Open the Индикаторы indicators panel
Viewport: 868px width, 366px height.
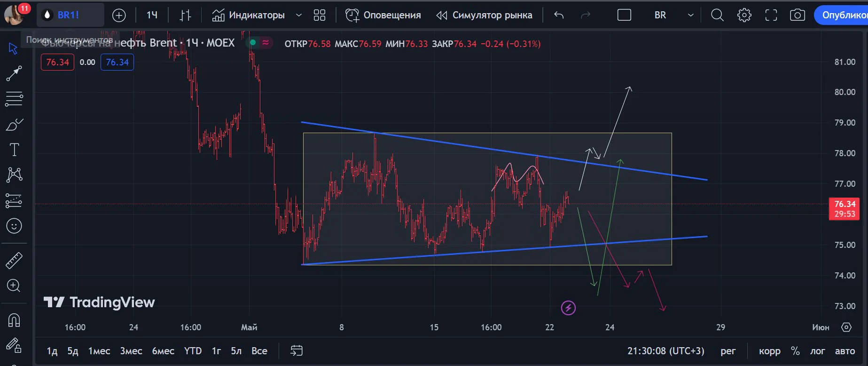pos(248,16)
